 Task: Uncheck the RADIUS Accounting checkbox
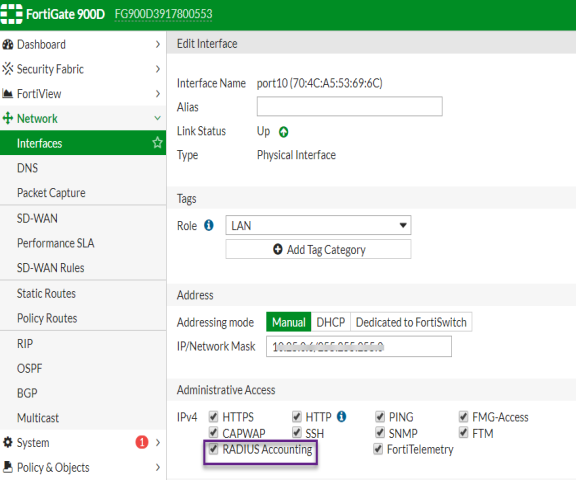pos(213,449)
